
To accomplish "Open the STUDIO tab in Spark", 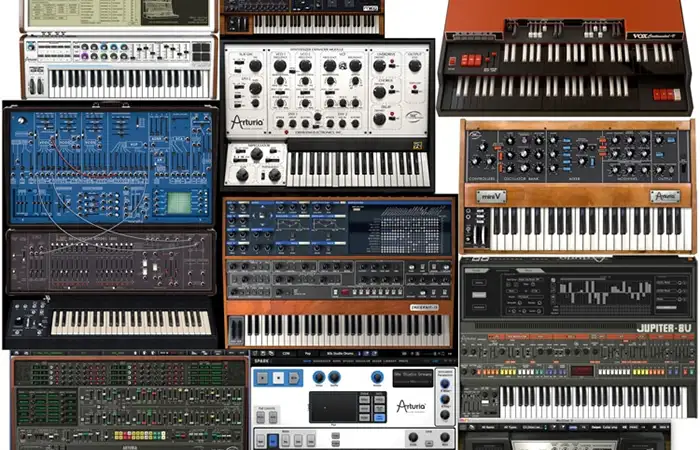I will click(x=348, y=361).
